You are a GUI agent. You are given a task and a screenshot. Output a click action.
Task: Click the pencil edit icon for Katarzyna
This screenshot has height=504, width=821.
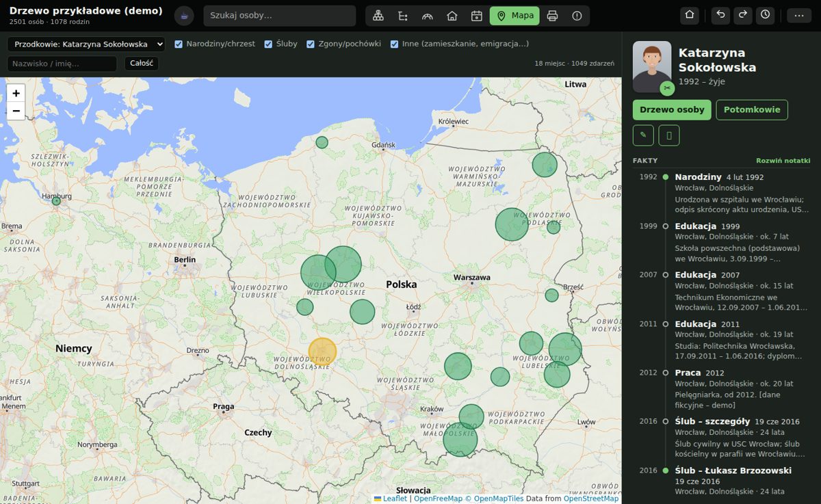[643, 135]
